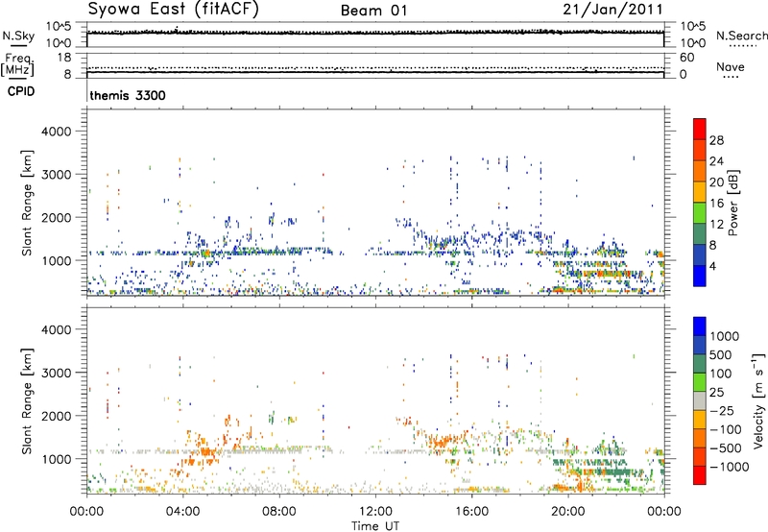Click the '16' label on Power colorbar
Screen dimensions: 768x532
click(x=716, y=204)
